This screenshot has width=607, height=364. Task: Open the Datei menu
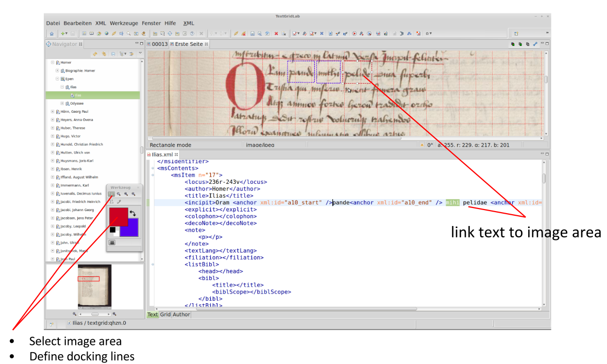(53, 23)
